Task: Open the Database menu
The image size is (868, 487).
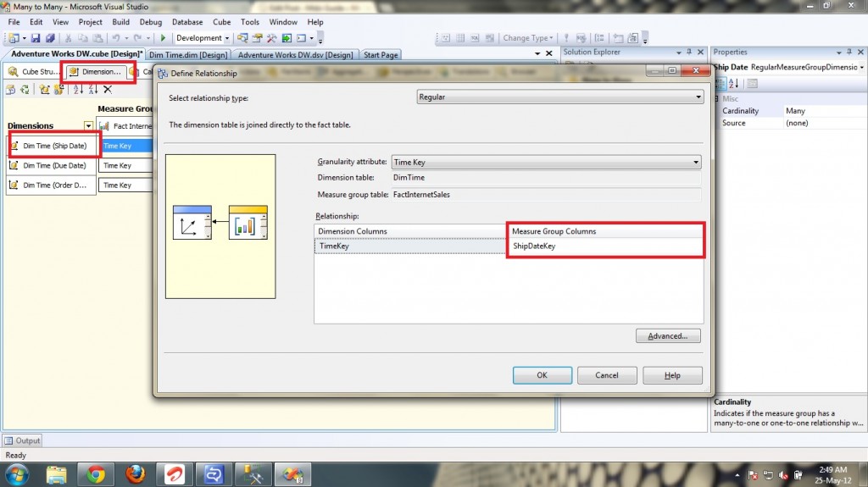Action: pos(186,22)
